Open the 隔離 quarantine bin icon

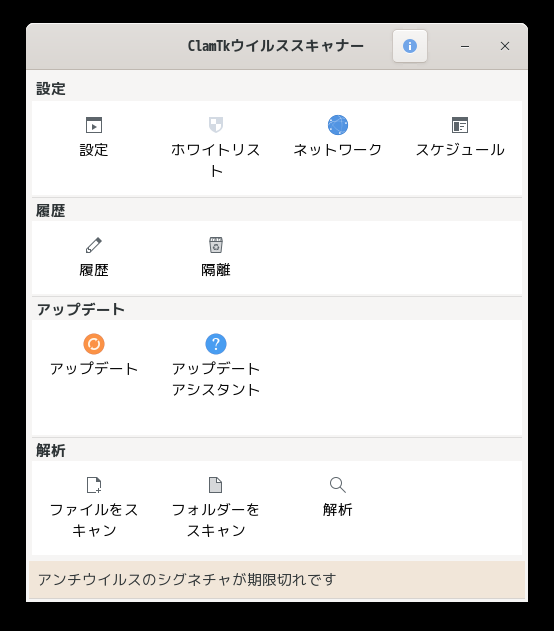(x=216, y=245)
